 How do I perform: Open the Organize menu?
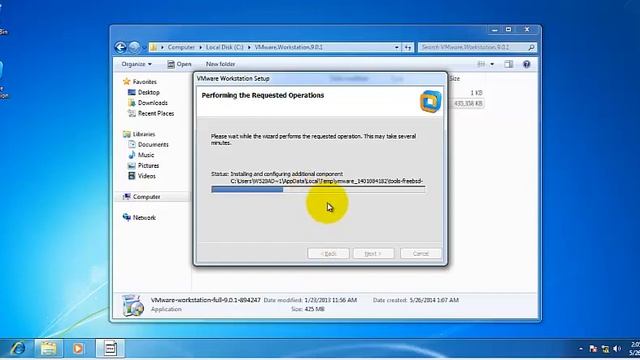pos(136,64)
